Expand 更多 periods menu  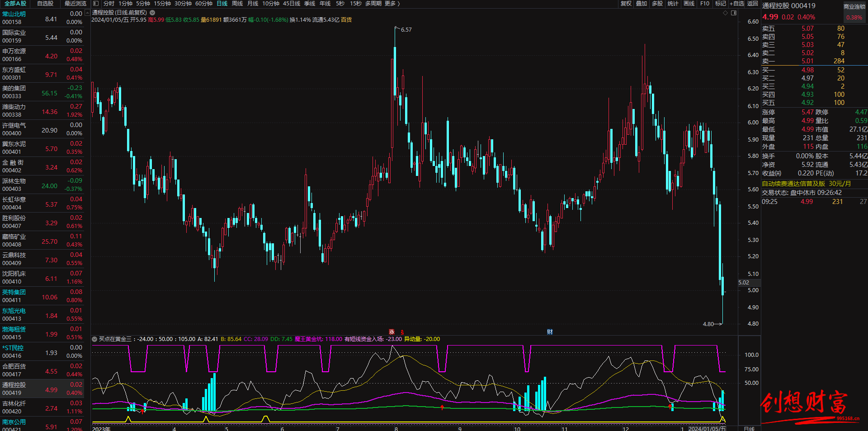[392, 3]
